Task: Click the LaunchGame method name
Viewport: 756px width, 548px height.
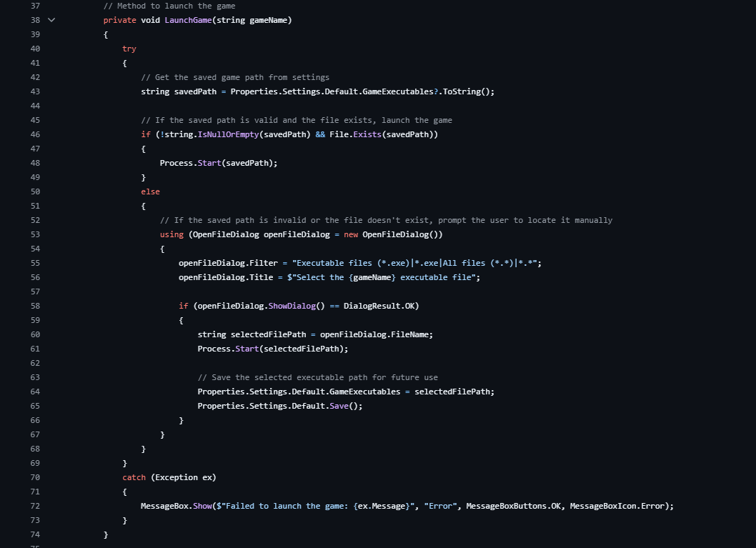Action: (x=188, y=20)
